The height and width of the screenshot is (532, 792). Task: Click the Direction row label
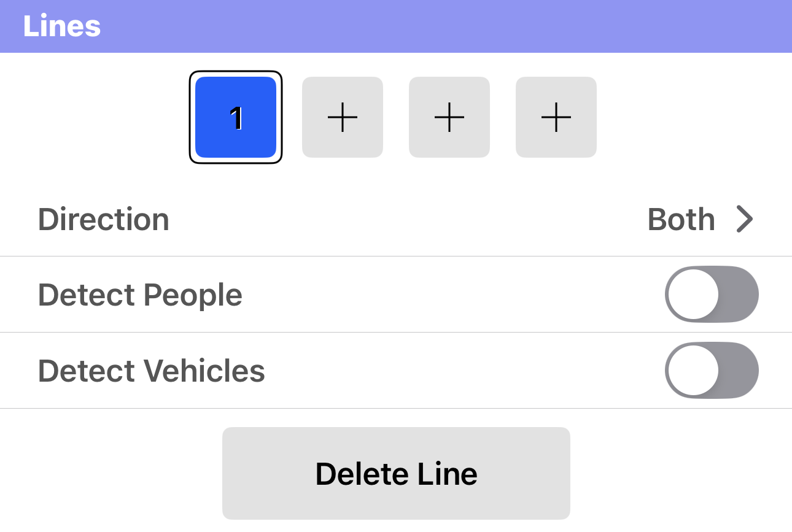[x=103, y=219]
